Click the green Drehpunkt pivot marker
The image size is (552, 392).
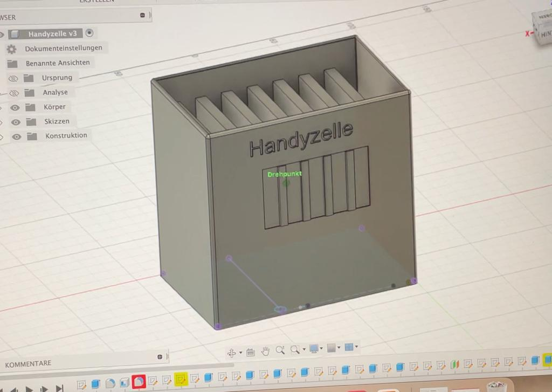286,183
